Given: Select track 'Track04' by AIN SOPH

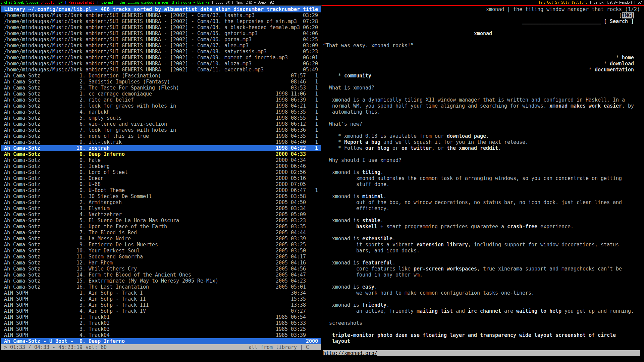Looking at the screenshot, I should coord(161,335).
